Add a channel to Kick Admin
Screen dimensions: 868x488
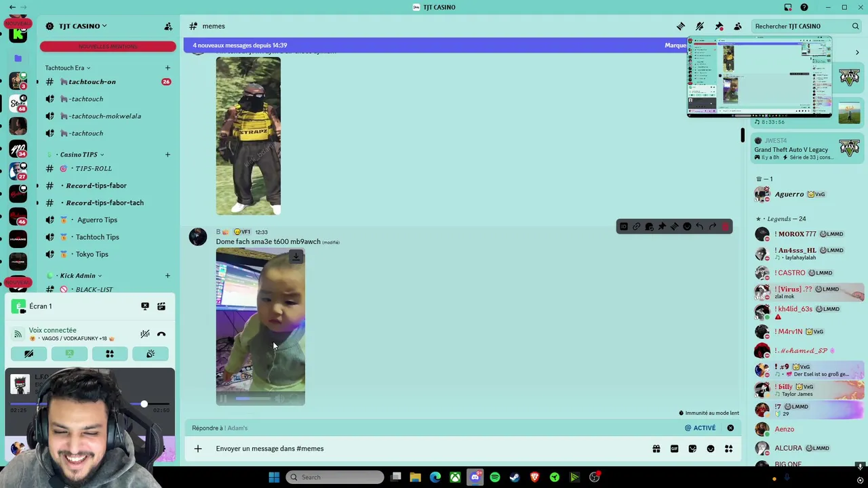click(x=167, y=276)
